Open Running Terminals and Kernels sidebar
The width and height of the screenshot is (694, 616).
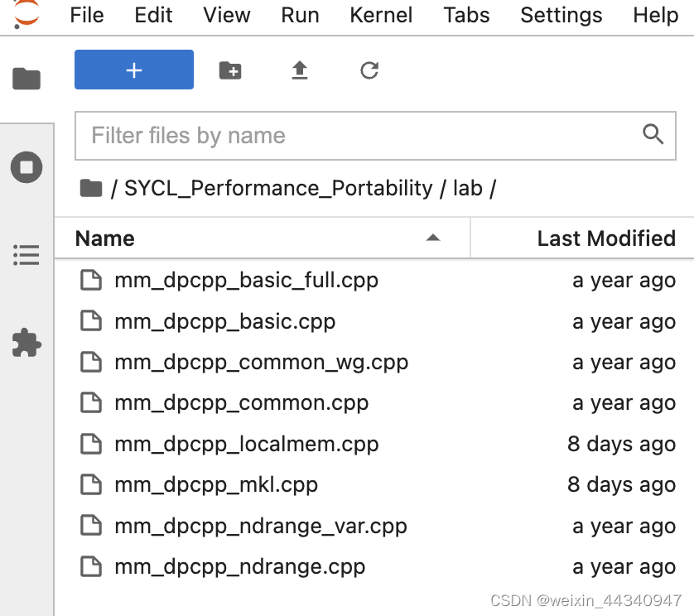pos(27,167)
